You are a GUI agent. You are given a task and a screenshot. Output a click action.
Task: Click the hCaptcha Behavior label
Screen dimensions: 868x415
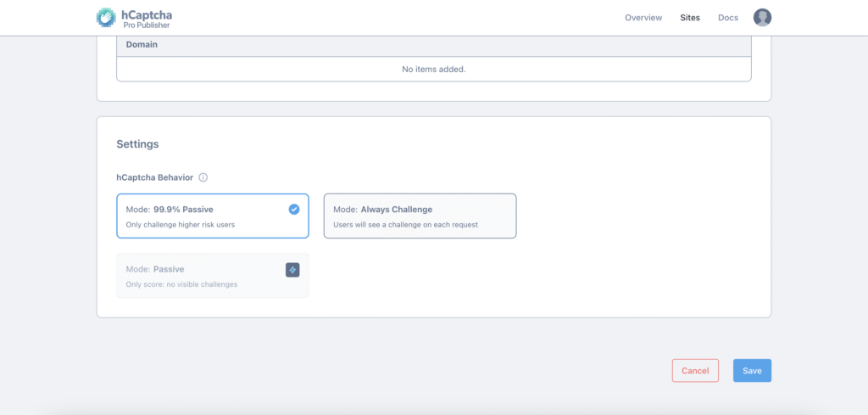click(x=155, y=177)
